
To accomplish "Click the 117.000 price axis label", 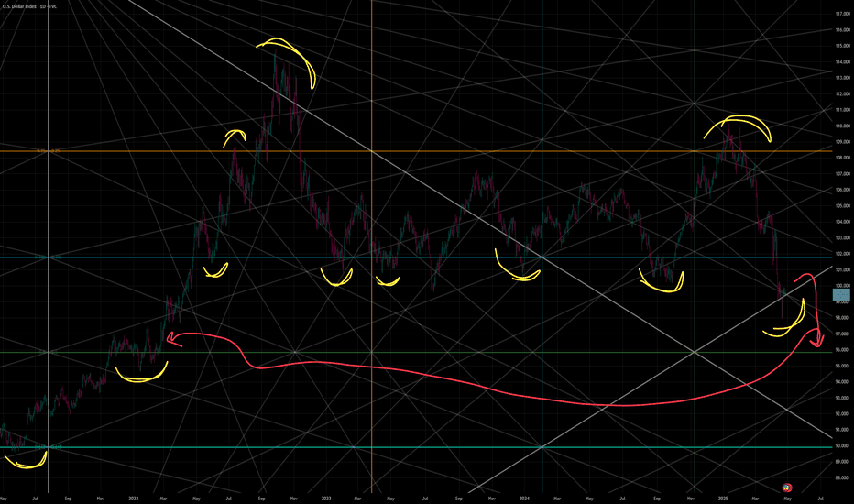I will [843, 14].
